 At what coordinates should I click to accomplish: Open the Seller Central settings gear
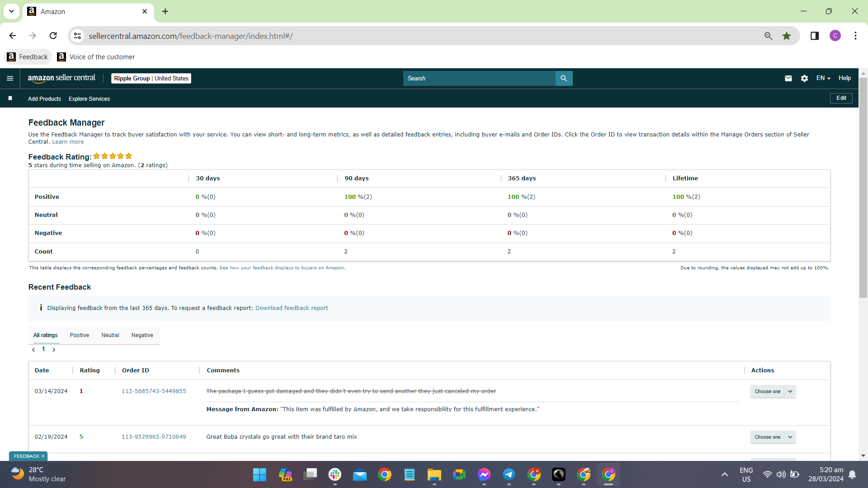click(x=804, y=78)
